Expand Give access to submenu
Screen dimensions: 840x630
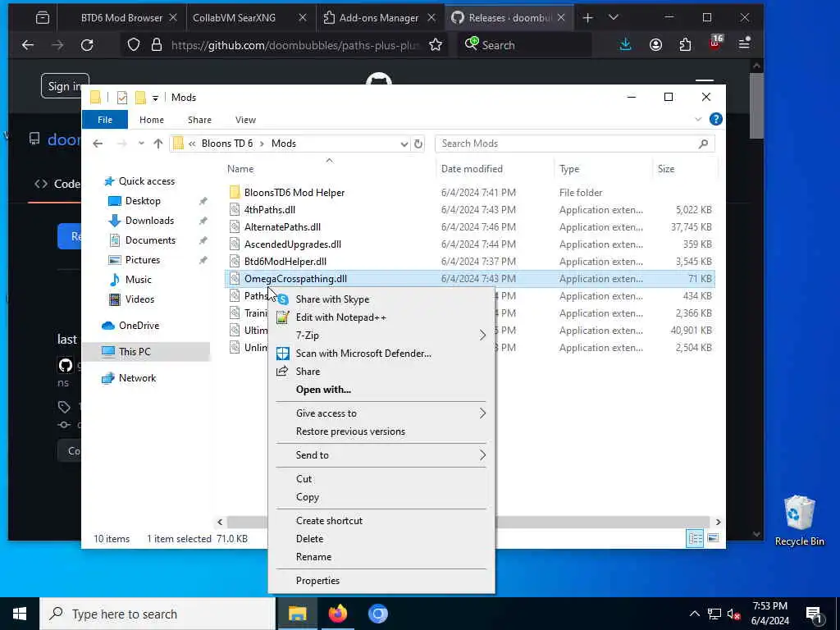click(x=381, y=413)
